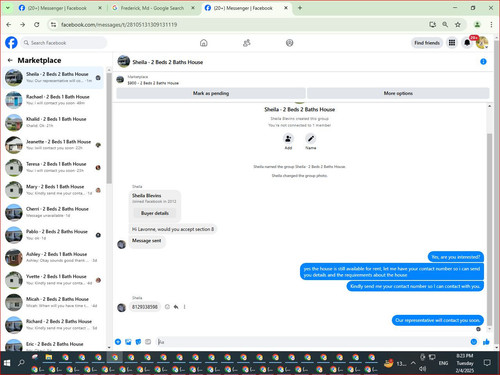Screen dimensions: 500x375
Task: Click the chat list vertical scrollbar
Action: (x=109, y=128)
